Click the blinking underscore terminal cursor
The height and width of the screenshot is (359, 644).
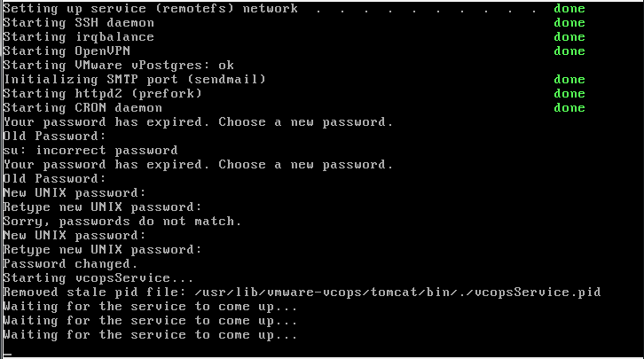click(7, 353)
